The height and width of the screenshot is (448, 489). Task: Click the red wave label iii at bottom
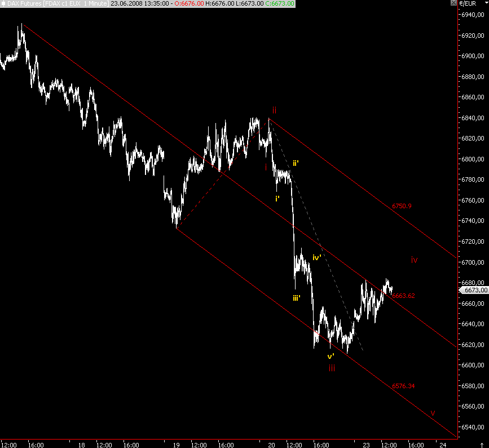point(332,368)
